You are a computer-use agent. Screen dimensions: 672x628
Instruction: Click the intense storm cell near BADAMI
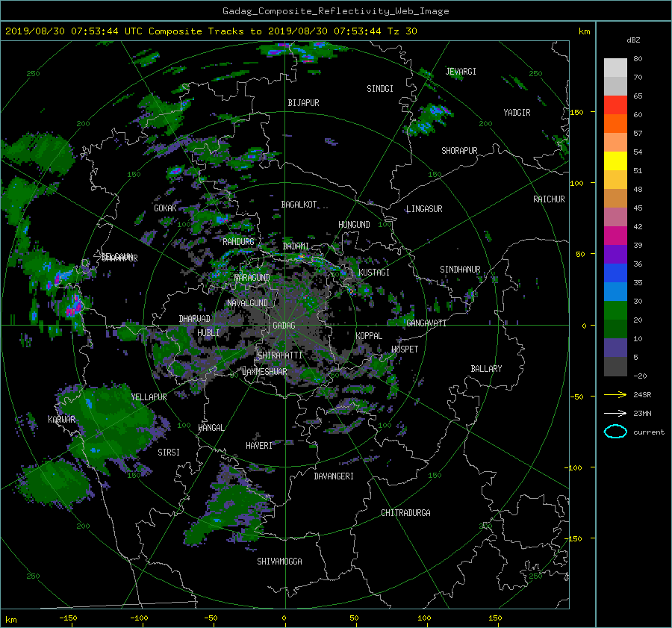(x=302, y=257)
